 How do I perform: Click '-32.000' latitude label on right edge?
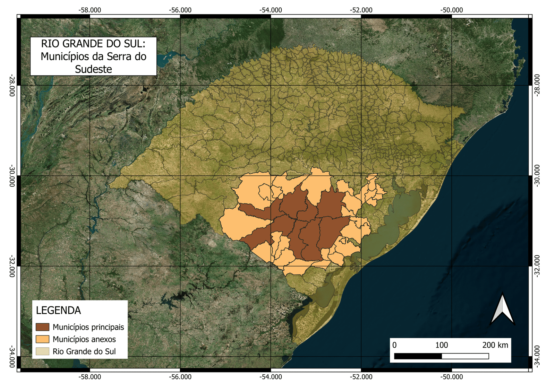coord(537,266)
